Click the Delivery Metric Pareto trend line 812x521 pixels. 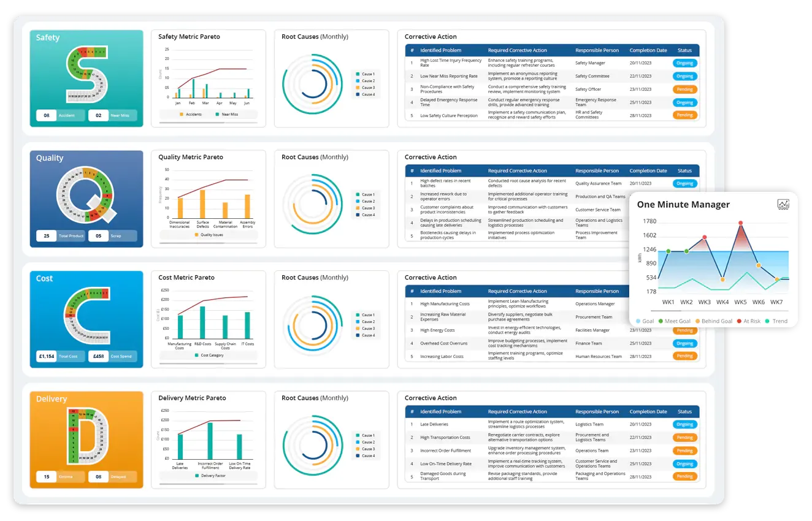212,423
